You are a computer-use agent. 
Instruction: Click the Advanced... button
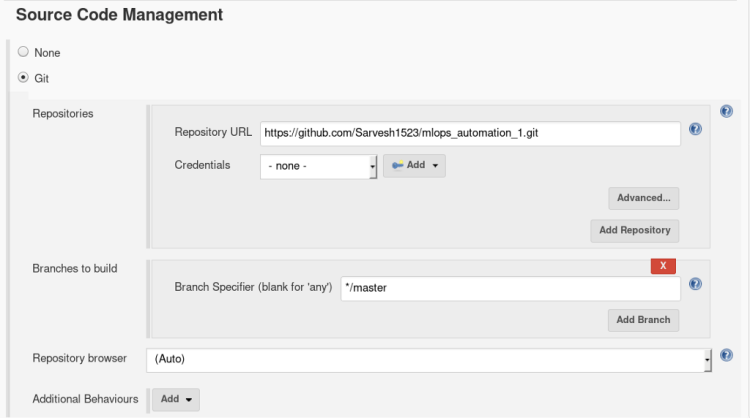tap(643, 197)
